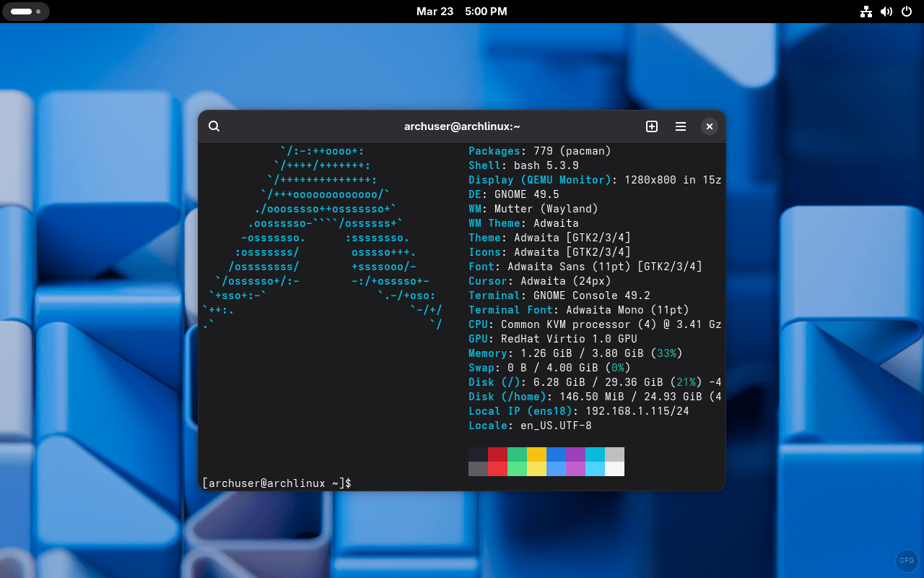Close the GNOME Console window
This screenshot has width=924, height=578.
coord(710,126)
